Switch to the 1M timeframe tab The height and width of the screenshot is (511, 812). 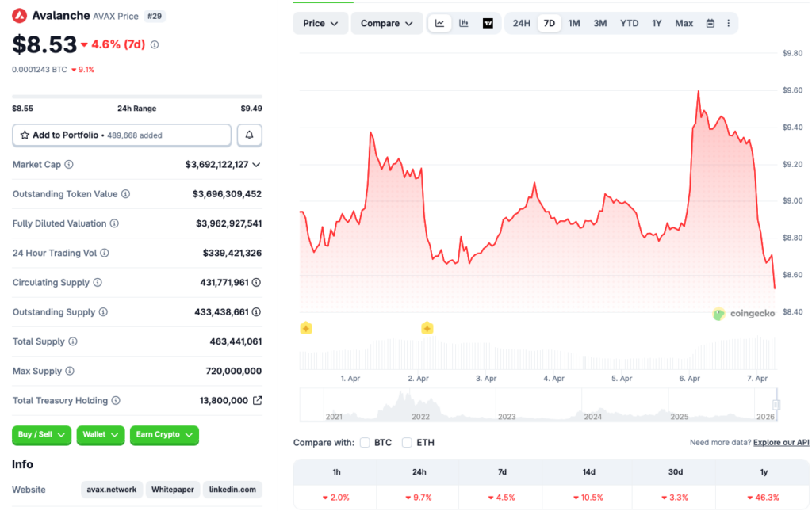coord(574,23)
